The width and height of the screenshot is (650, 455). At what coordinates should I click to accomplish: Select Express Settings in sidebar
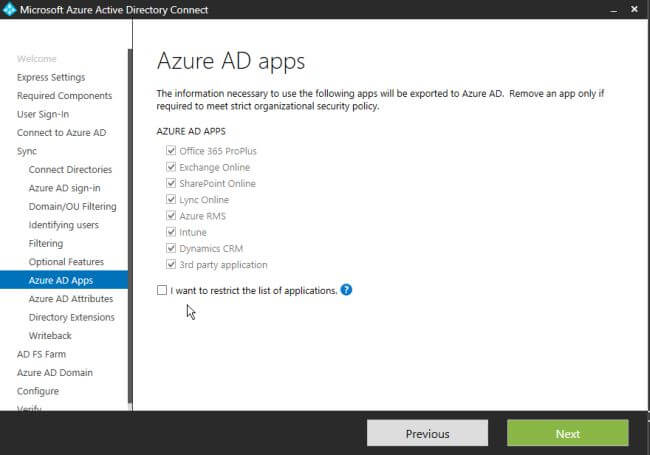(51, 77)
